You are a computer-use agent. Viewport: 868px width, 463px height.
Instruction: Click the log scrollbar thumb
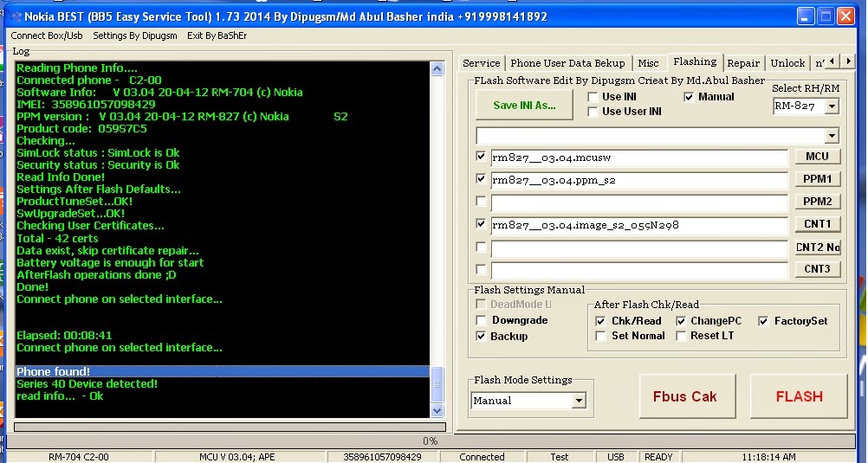click(x=437, y=384)
